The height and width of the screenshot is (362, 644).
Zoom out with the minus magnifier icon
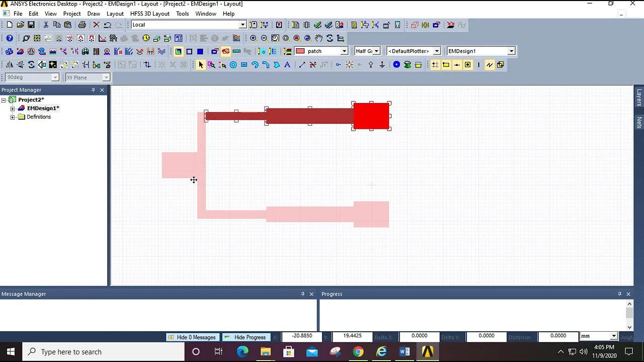pos(264,38)
